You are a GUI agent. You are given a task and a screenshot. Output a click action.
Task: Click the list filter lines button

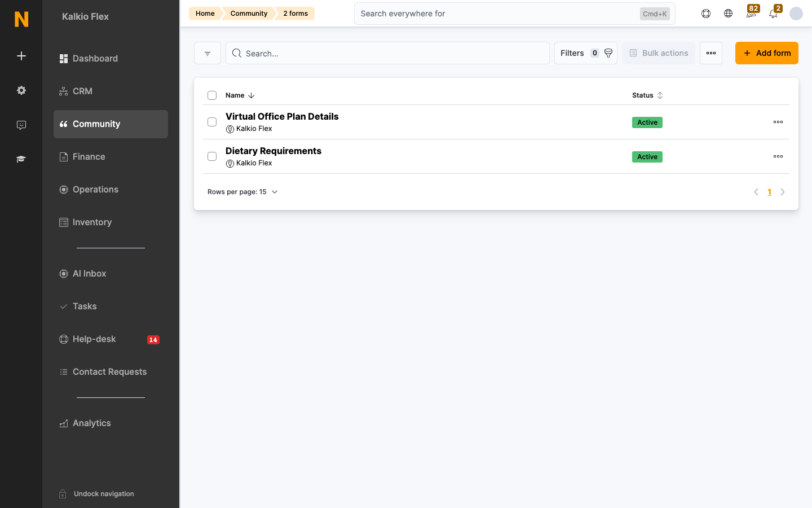208,53
